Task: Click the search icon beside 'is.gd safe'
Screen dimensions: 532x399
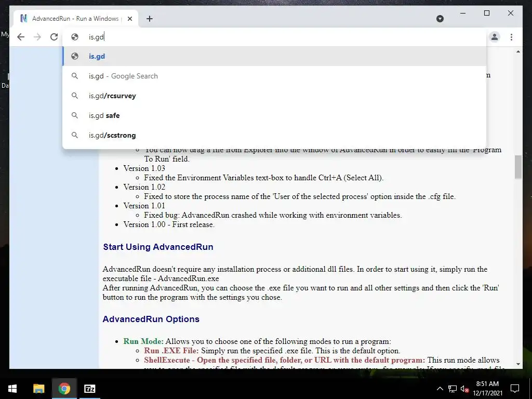Action: pyautogui.click(x=75, y=115)
